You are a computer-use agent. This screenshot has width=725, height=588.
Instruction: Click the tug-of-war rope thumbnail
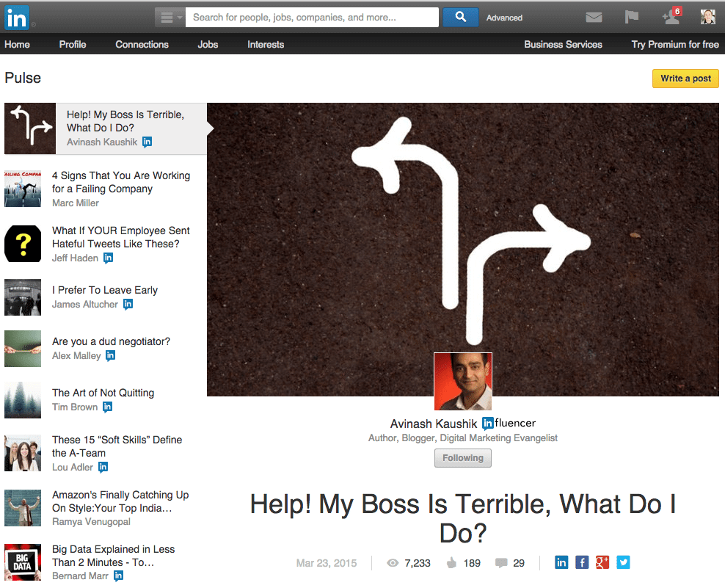[23, 349]
